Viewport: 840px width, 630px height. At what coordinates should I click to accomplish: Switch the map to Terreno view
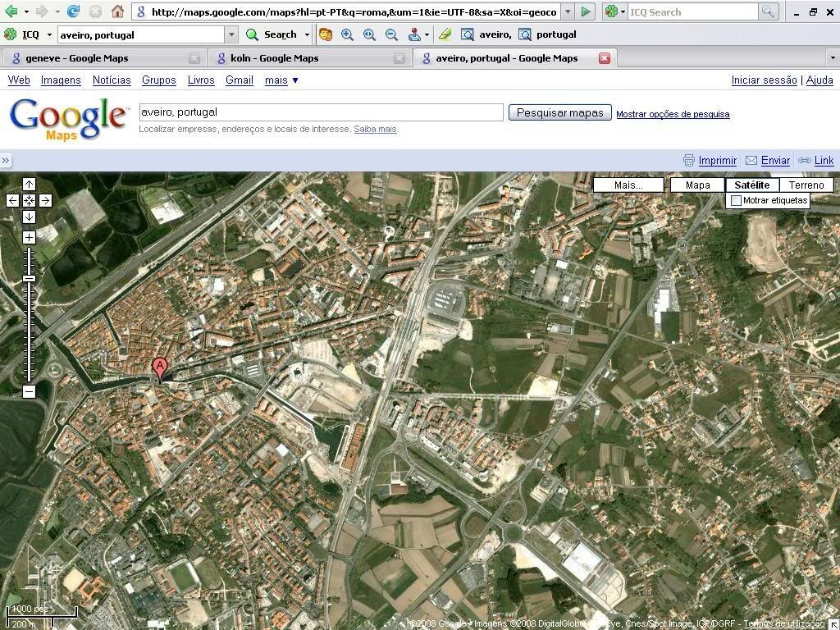(x=806, y=185)
